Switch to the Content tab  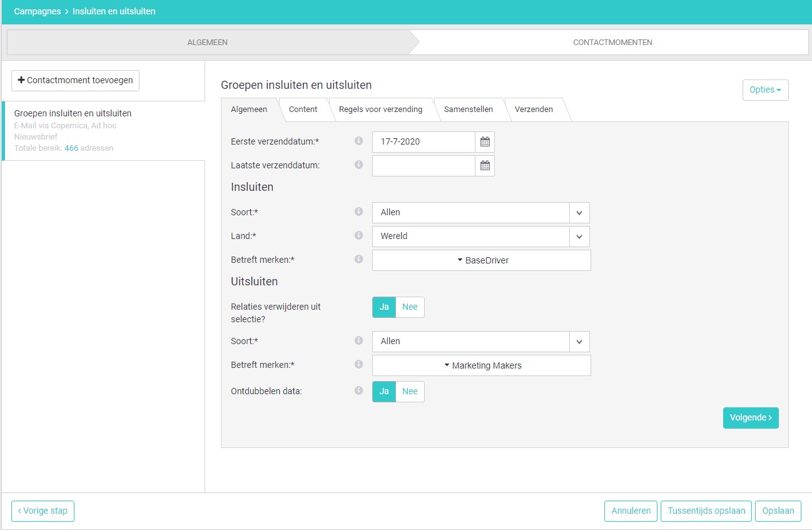click(x=303, y=110)
